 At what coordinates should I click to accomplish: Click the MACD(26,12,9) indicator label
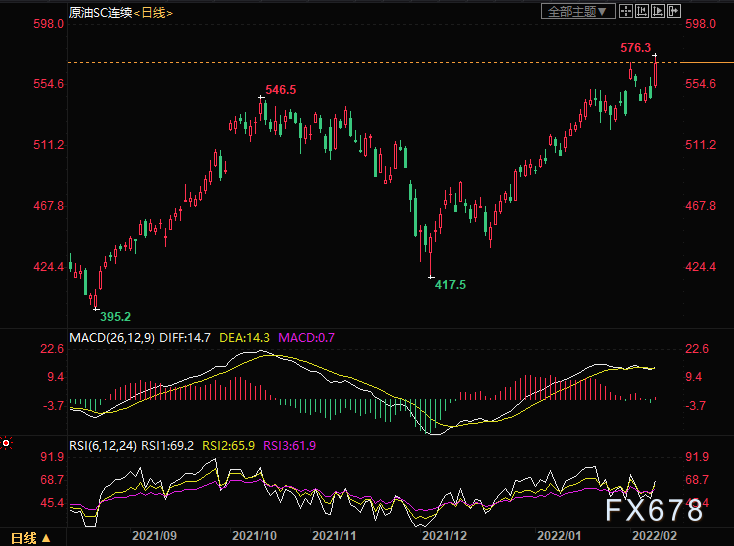tap(112, 338)
